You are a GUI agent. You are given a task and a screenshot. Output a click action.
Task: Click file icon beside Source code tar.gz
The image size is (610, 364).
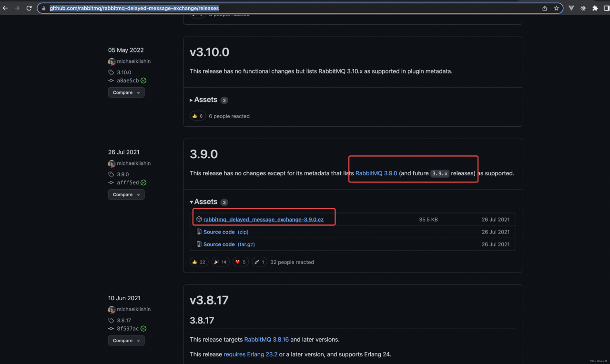pyautogui.click(x=199, y=244)
